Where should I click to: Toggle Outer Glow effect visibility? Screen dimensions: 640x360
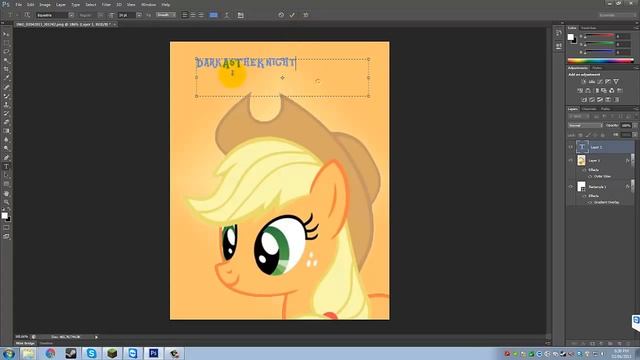[x=590, y=176]
